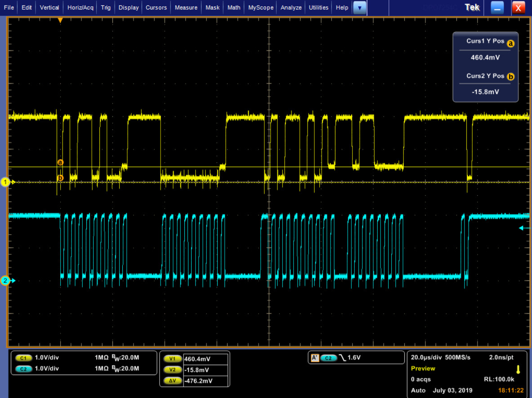
Task: Select the orange trigger position marker at top
Action: tap(60, 21)
